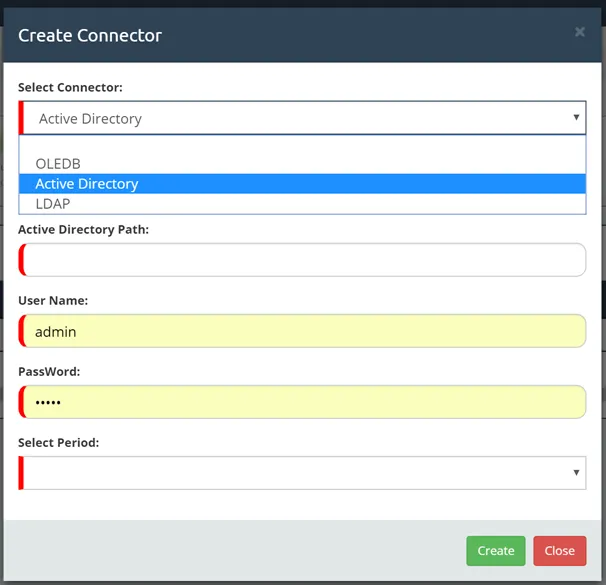The height and width of the screenshot is (585, 606).
Task: Click the Select Connector label
Action: pos(70,87)
